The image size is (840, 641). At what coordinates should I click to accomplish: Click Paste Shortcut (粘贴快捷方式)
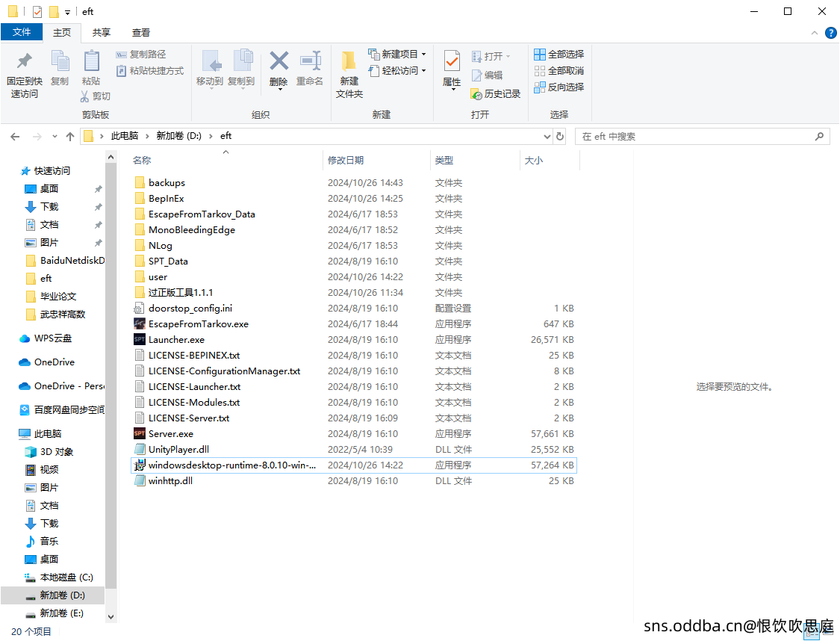click(150, 71)
